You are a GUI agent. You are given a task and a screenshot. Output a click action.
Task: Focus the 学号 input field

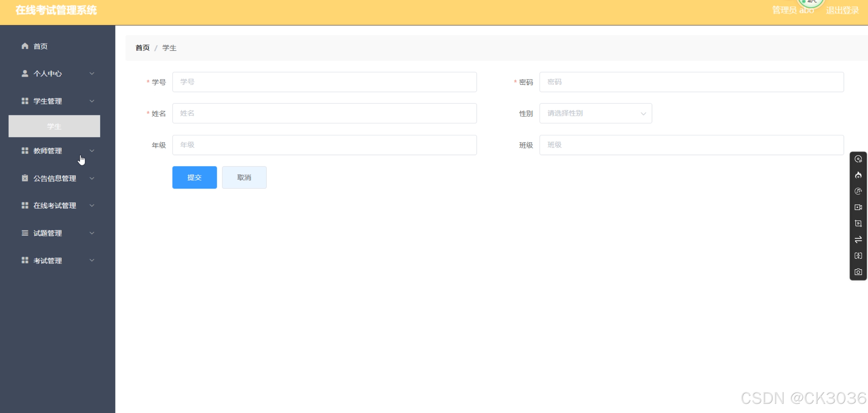(324, 82)
